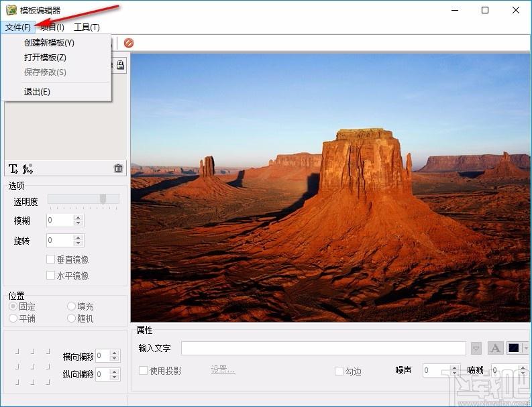The width and height of the screenshot is (532, 407).
Task: Increase the 模糊 blur value
Action: (78, 218)
